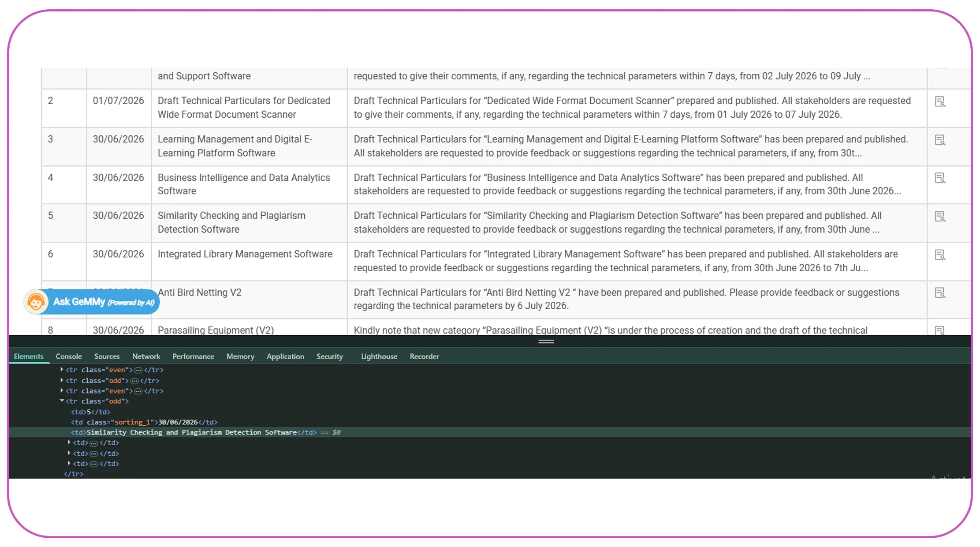Screen dimensions: 980x547
Task: Open document view icon for Business Intelligence row
Action: click(940, 178)
